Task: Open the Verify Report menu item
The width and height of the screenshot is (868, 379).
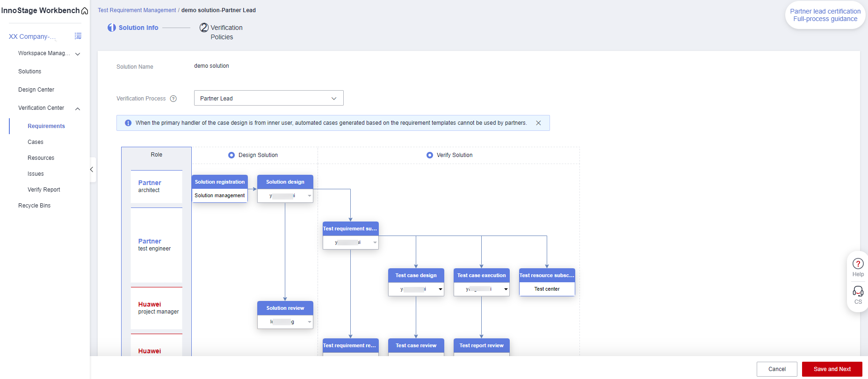Action: [x=44, y=190]
